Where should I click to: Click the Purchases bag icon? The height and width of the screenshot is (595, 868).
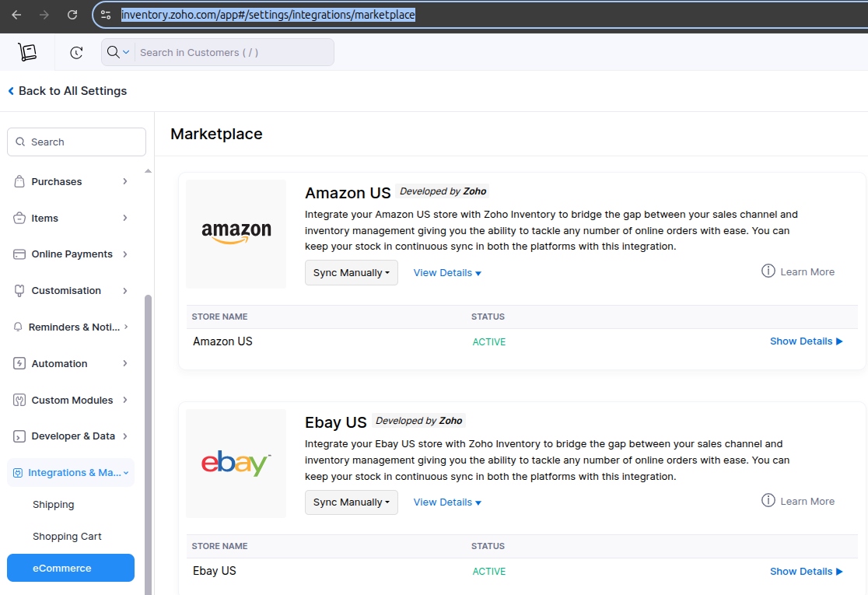(19, 181)
